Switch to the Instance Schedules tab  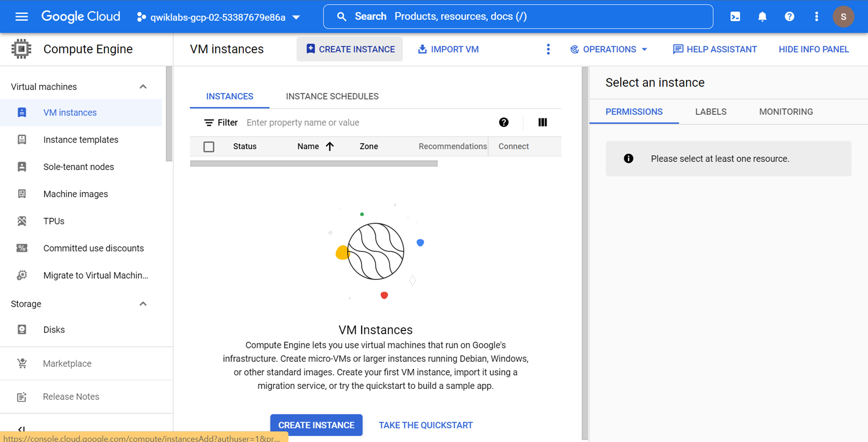point(332,97)
